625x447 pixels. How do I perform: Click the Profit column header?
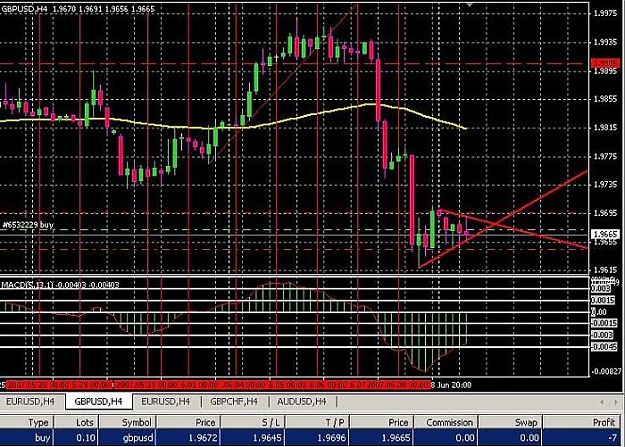click(x=584, y=422)
